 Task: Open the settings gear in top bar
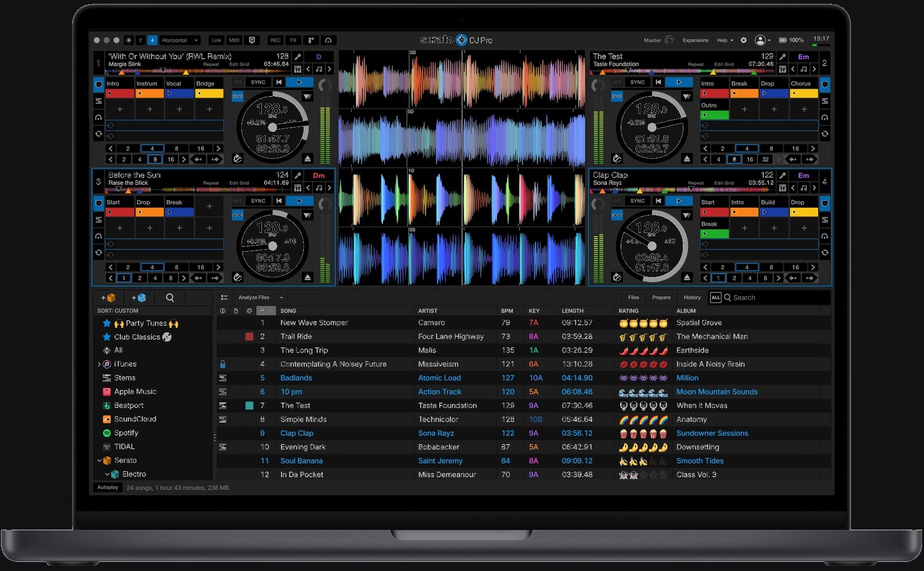pyautogui.click(x=744, y=40)
